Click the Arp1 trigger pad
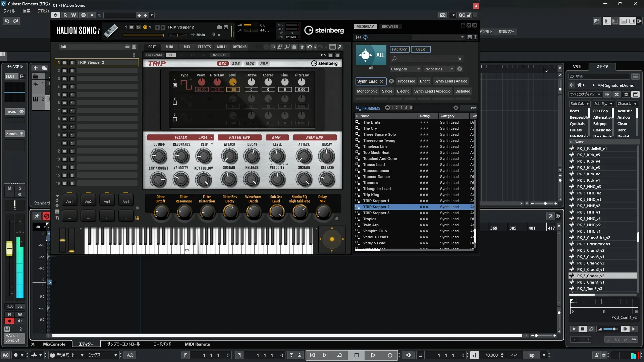 click(69, 201)
